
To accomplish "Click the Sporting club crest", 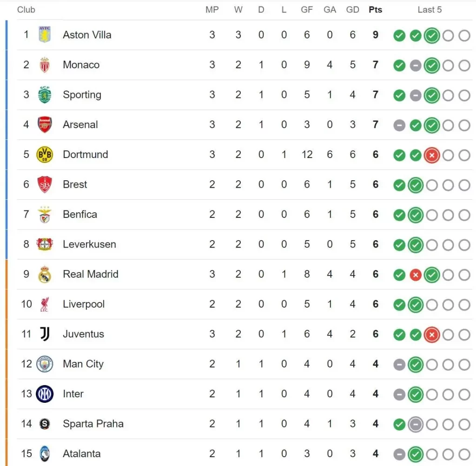I will 45,95.
